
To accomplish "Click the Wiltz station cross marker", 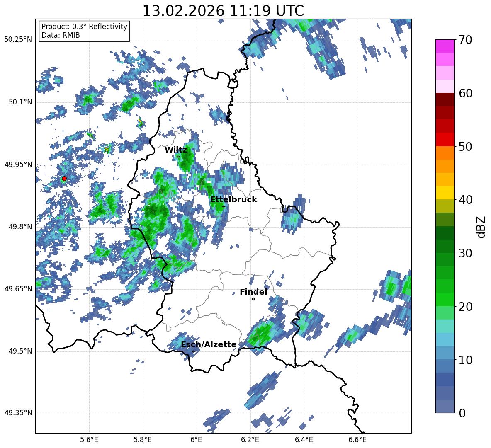I will click(x=178, y=157).
